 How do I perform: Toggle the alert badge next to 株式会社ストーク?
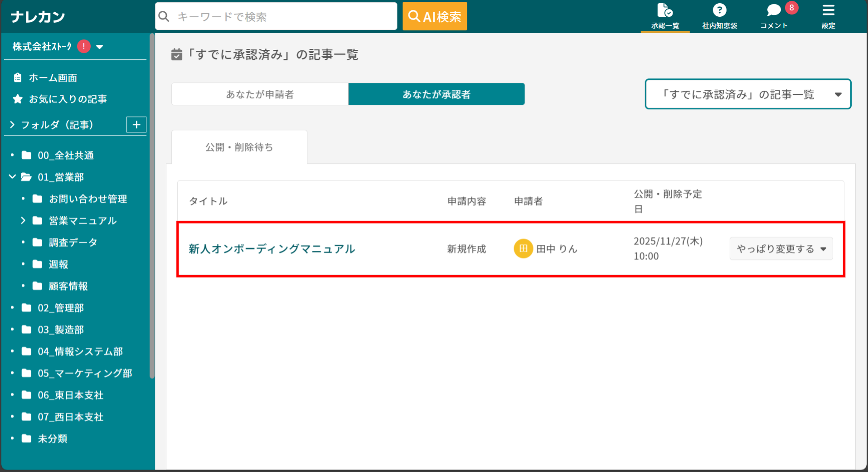point(83,46)
